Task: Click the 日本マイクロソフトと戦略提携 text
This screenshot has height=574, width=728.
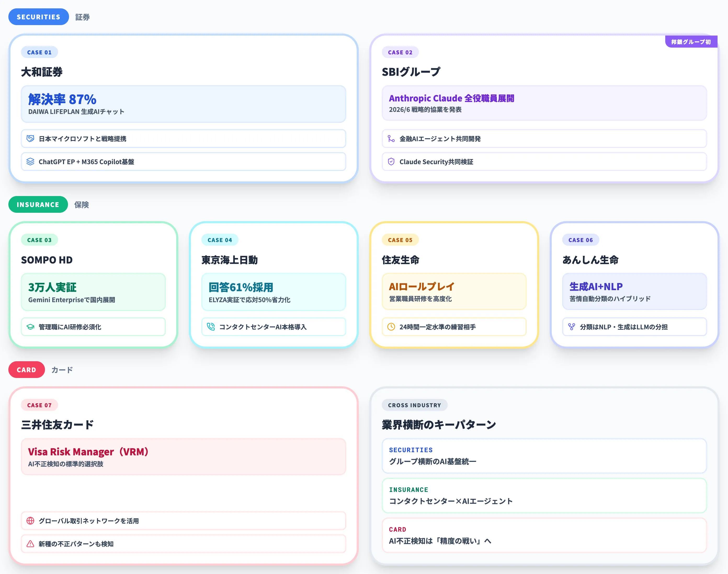Action: click(83, 139)
